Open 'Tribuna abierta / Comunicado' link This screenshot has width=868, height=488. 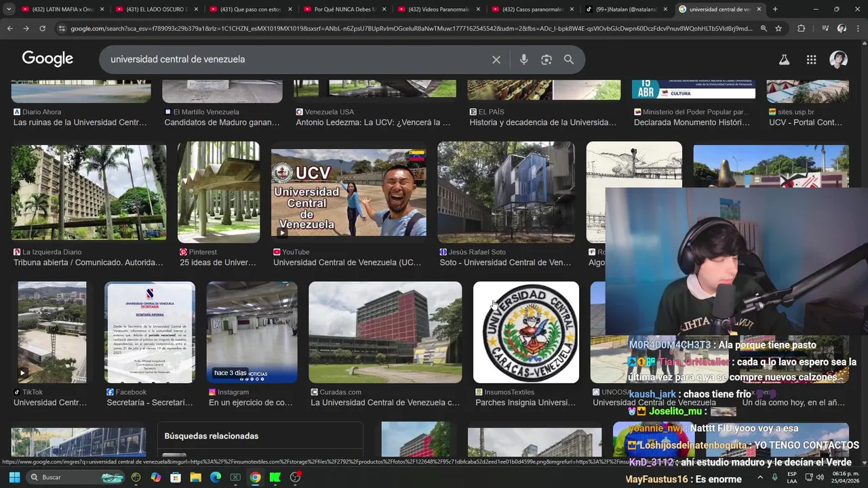coord(88,262)
